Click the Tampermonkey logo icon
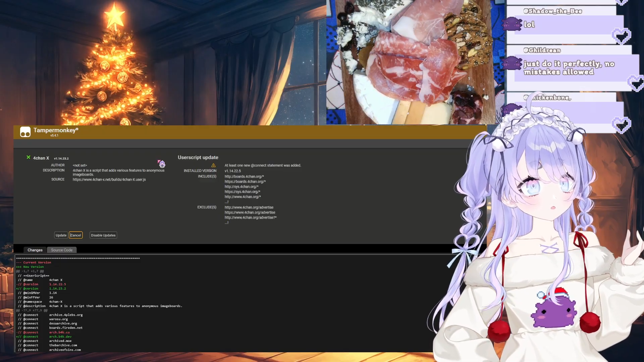 coord(25,132)
